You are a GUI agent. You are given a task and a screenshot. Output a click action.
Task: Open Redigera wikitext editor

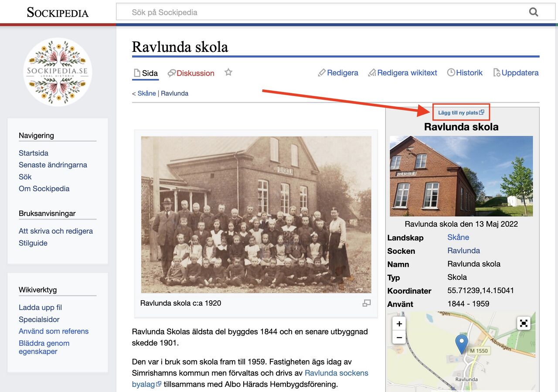click(x=402, y=73)
